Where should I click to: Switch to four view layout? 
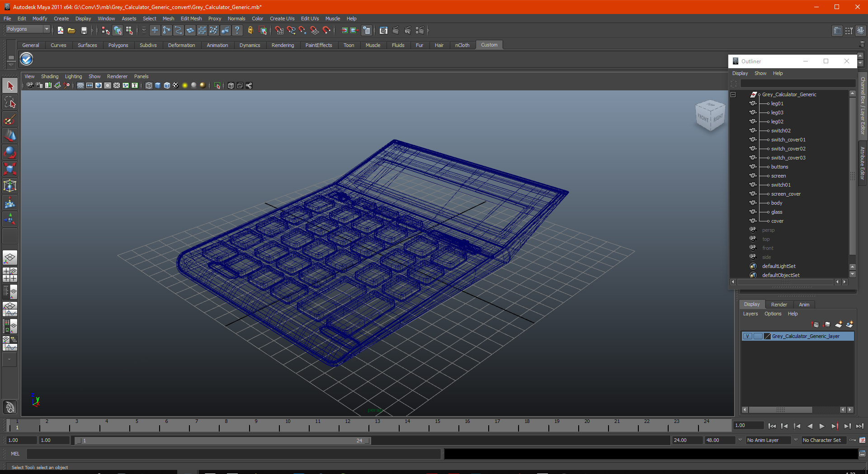[10, 275]
